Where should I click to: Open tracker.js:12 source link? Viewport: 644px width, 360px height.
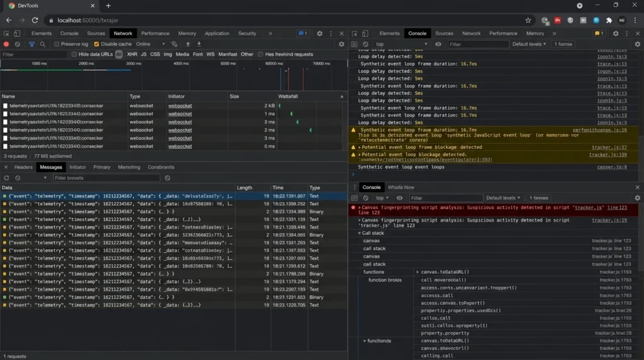point(609,147)
